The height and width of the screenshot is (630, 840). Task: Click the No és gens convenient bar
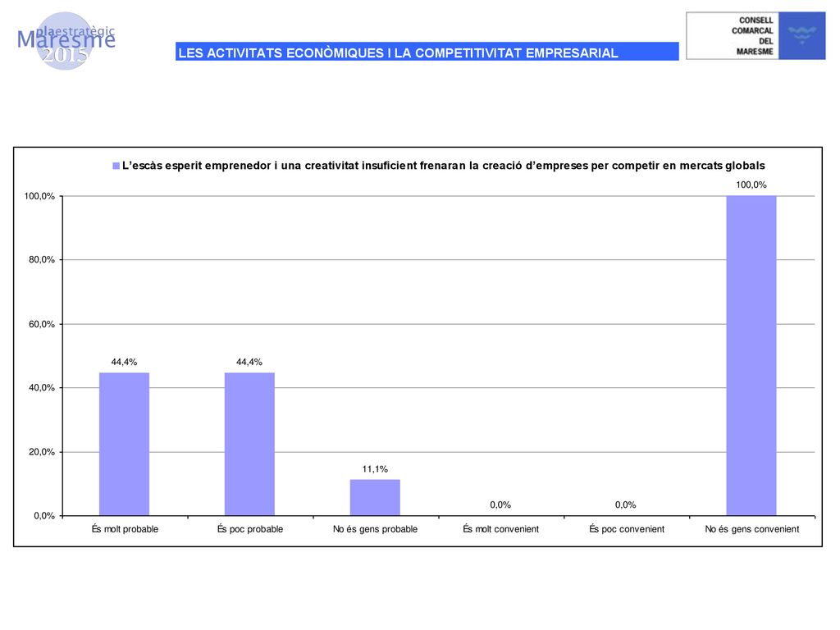pyautogui.click(x=751, y=356)
